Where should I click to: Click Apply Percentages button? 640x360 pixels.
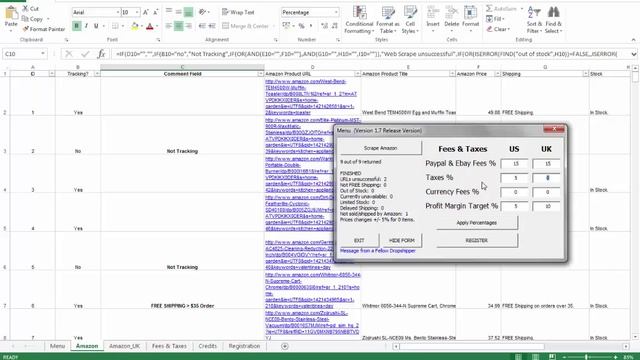477,223
